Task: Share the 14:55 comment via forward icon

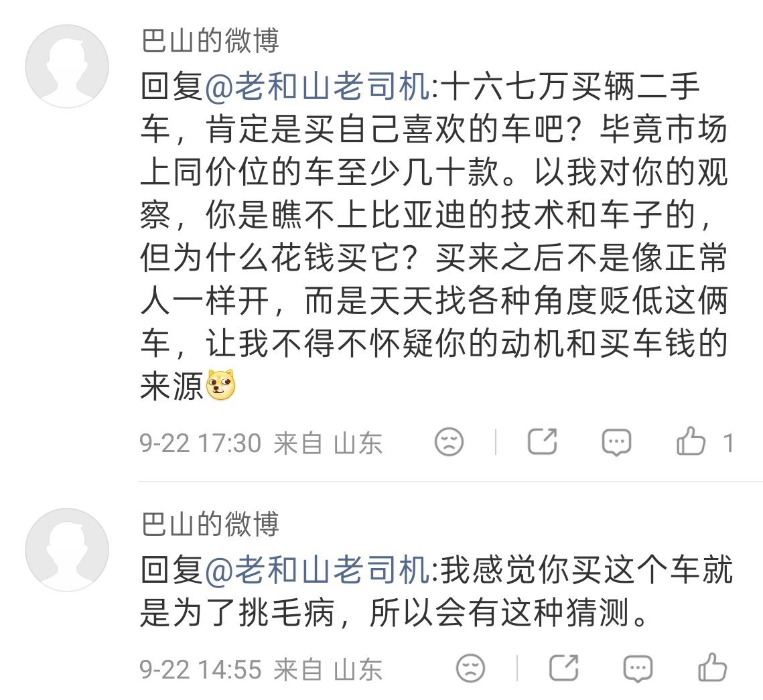Action: tap(563, 667)
